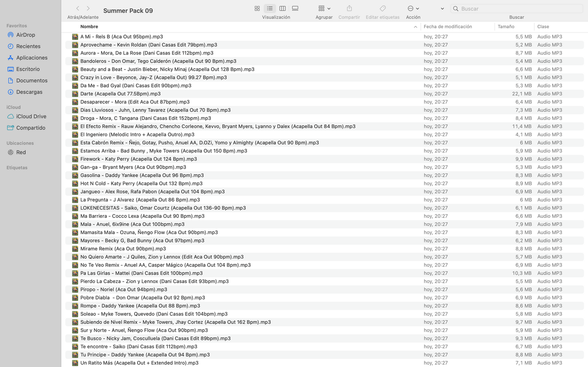The width and height of the screenshot is (588, 367).
Task: Go back with the Atrás arrow
Action: (78, 9)
